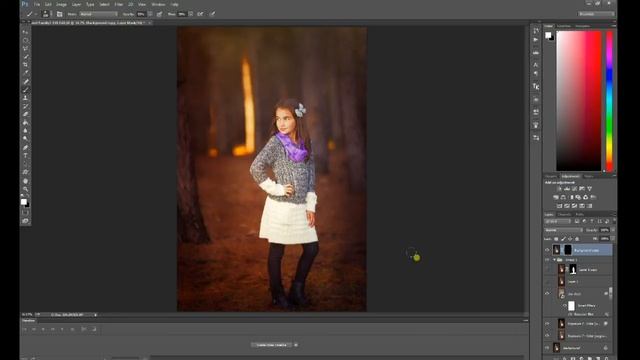The height and width of the screenshot is (360, 640).
Task: Switch to the Swatches tab
Action: click(x=564, y=26)
